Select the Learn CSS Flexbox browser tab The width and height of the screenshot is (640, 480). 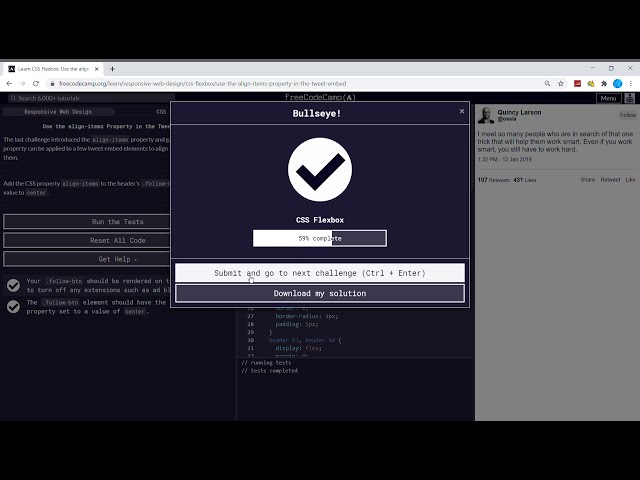pos(53,69)
